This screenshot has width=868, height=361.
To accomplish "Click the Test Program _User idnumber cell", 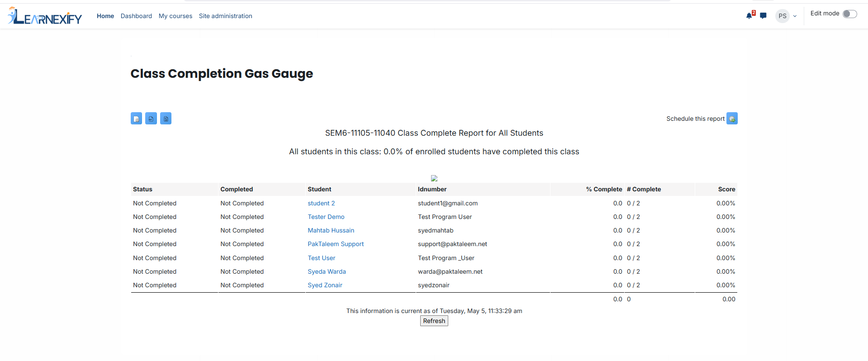I will pyautogui.click(x=446, y=258).
